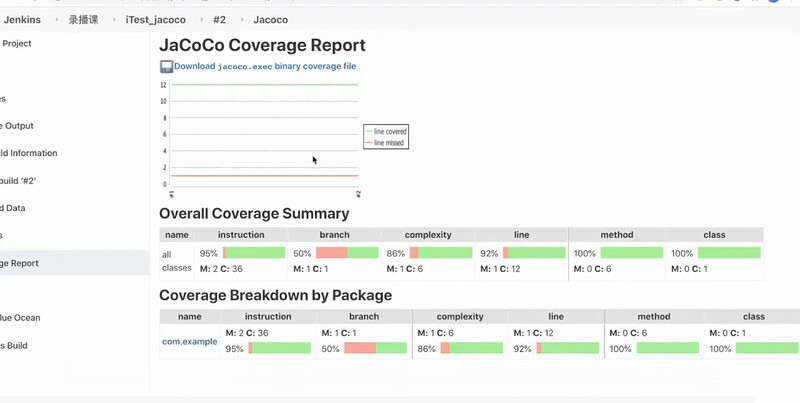Image resolution: width=800 pixels, height=403 pixels.
Task: Open Console Output sidebar item
Action: point(17,126)
